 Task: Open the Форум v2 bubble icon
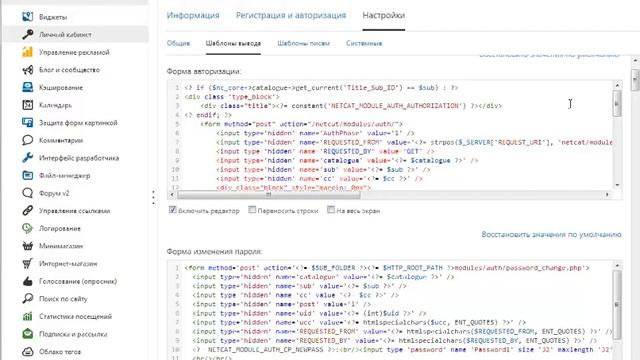[27, 193]
